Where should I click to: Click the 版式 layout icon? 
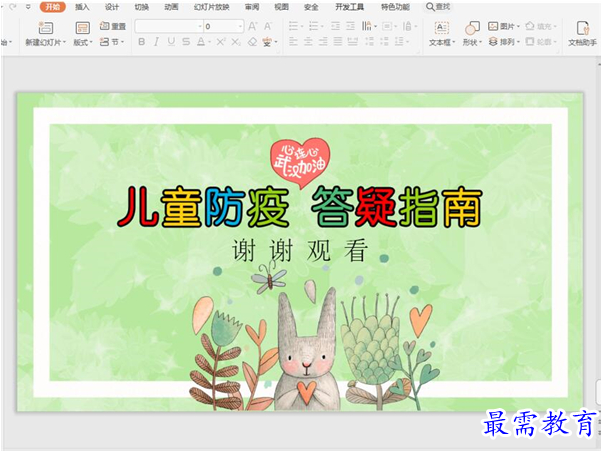click(82, 28)
